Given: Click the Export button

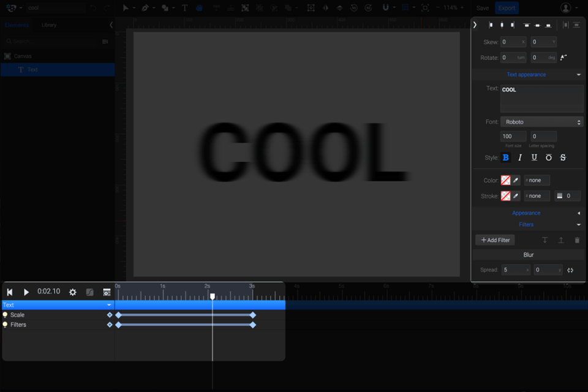Looking at the screenshot, I should (507, 8).
